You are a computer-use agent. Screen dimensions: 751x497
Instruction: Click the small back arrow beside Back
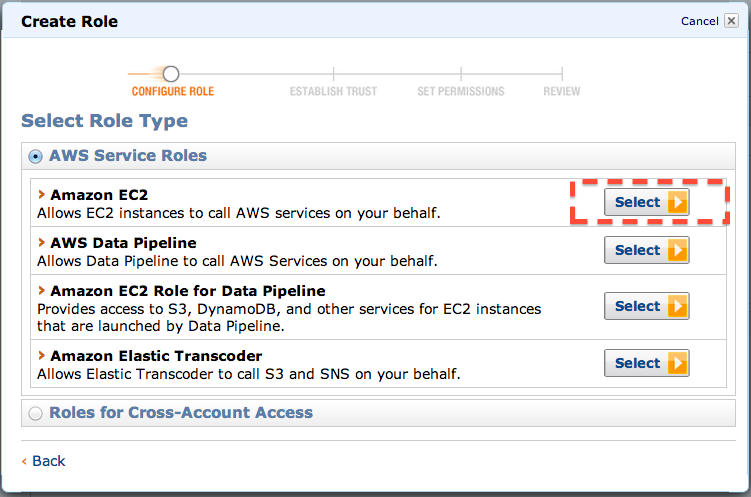pyautogui.click(x=24, y=462)
